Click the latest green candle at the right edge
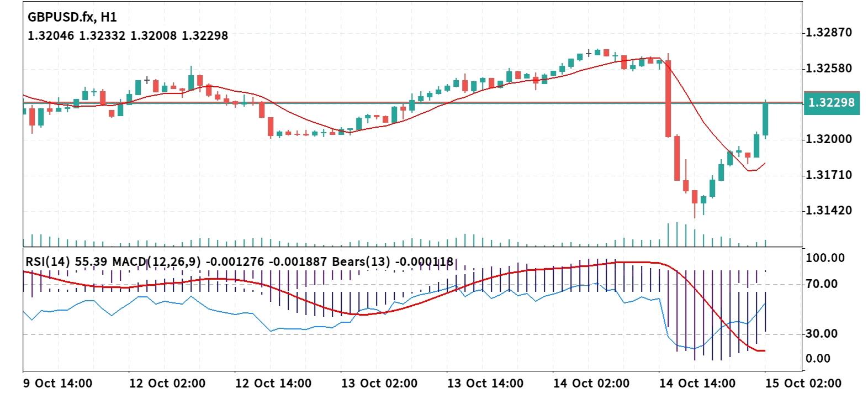Viewport: 868px width, 398px height. click(x=765, y=118)
